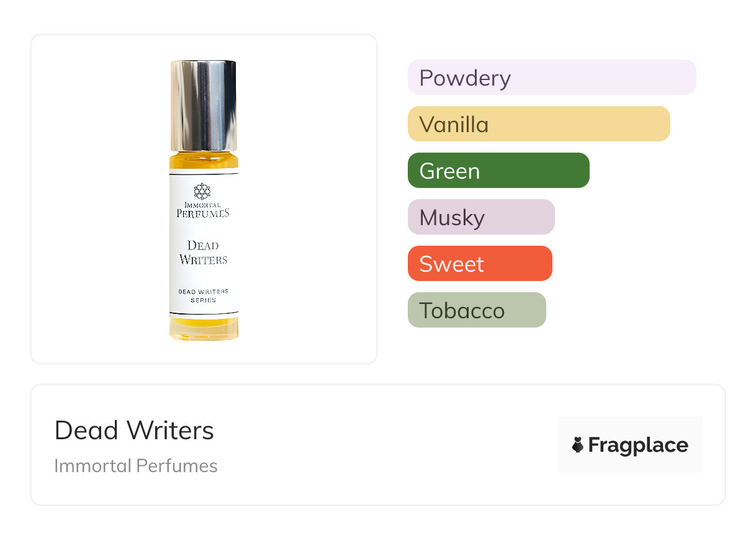Click the Immortal Perfumes brand name under the title

(136, 466)
